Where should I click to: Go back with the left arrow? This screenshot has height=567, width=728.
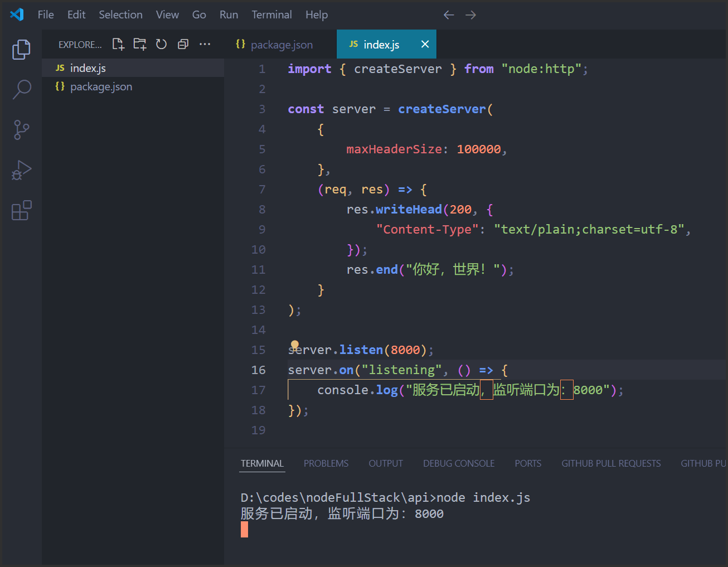click(449, 15)
